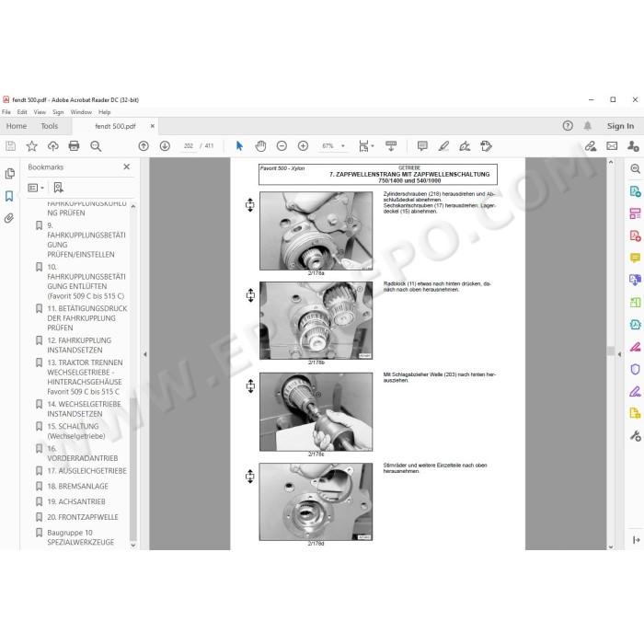Open the View menu

[x=40, y=111]
